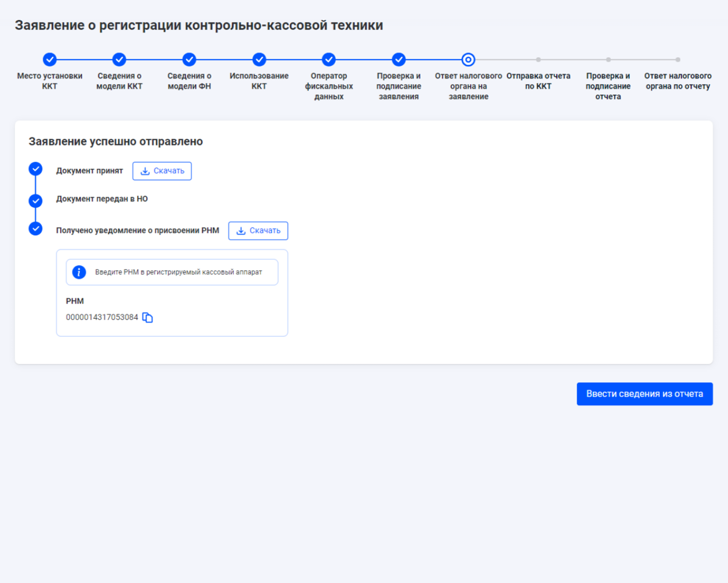Image resolution: width=728 pixels, height=583 pixels.
Task: Select Сведения о модели ФН step
Action: [189, 60]
